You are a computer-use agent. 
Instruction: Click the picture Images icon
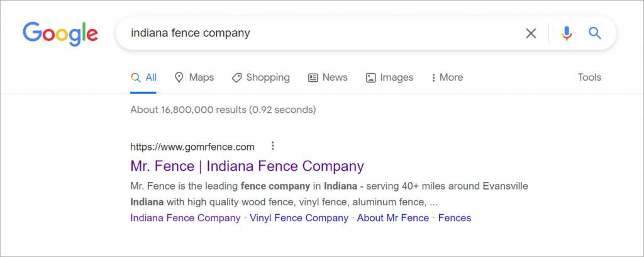(x=371, y=77)
